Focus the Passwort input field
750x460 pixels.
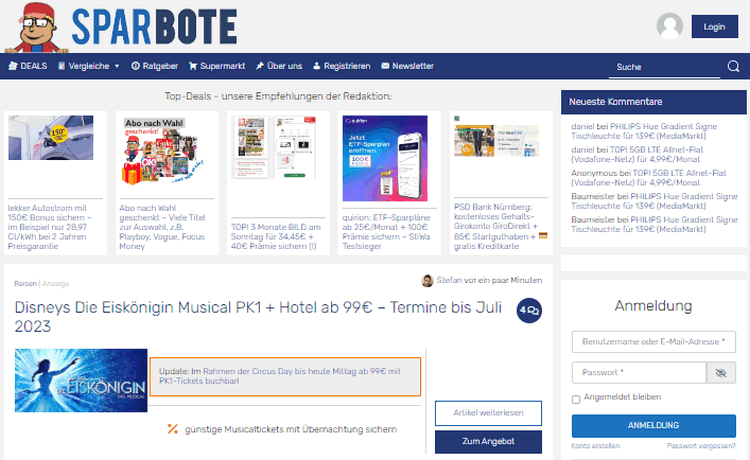click(639, 372)
